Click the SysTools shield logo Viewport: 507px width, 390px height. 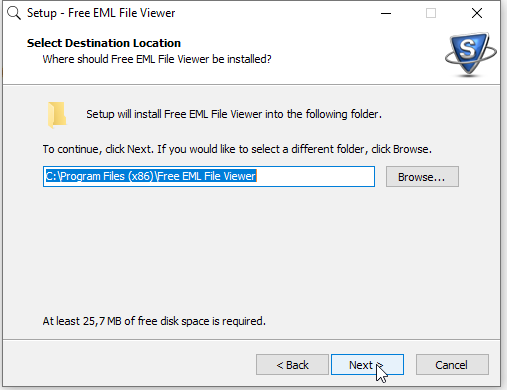pos(470,55)
